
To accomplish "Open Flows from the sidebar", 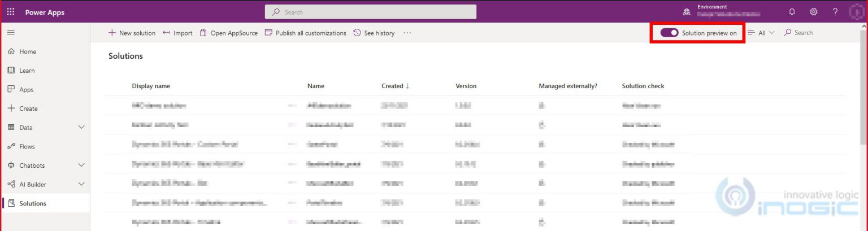I will pyautogui.click(x=27, y=146).
